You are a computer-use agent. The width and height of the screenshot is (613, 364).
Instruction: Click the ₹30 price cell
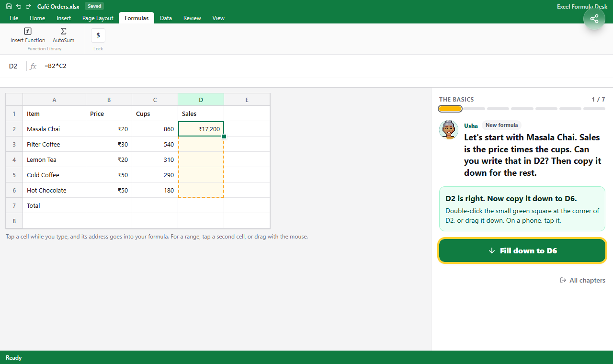tap(109, 144)
